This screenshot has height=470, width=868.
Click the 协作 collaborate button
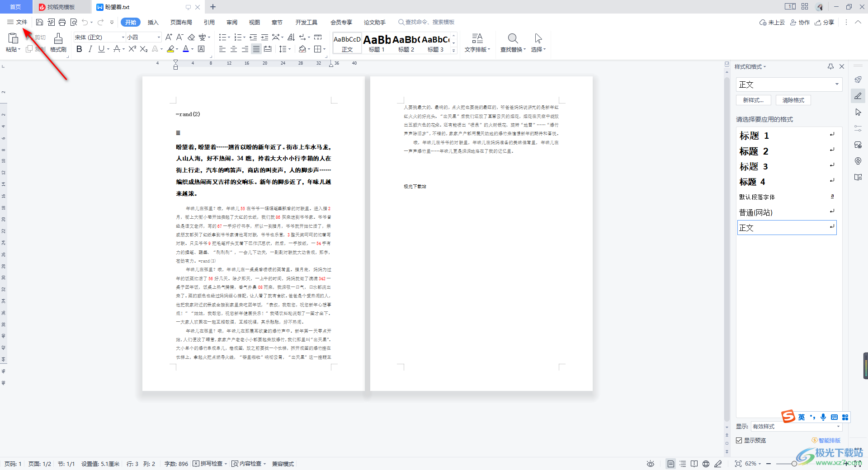(800, 22)
